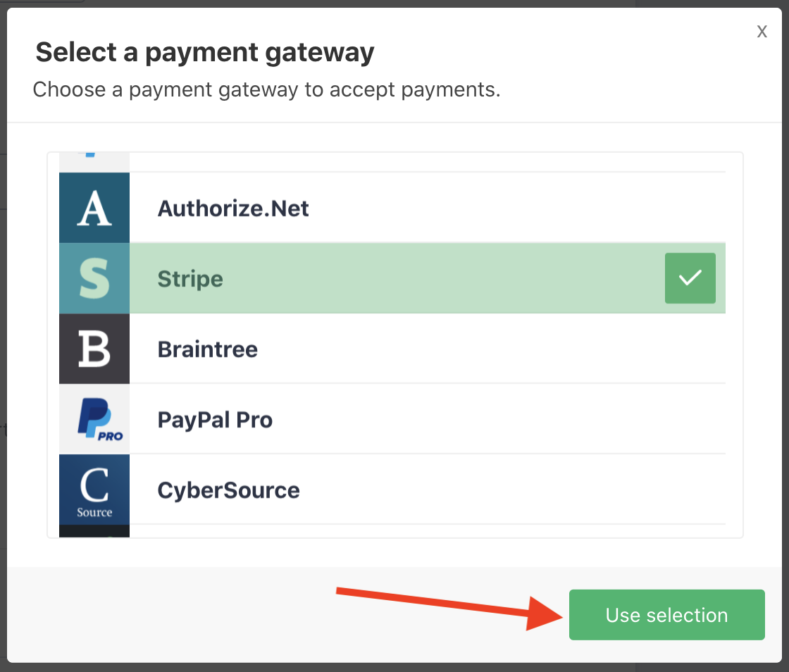Close the payment gateway dialog with X
Image resolution: width=789 pixels, height=672 pixels.
click(762, 31)
